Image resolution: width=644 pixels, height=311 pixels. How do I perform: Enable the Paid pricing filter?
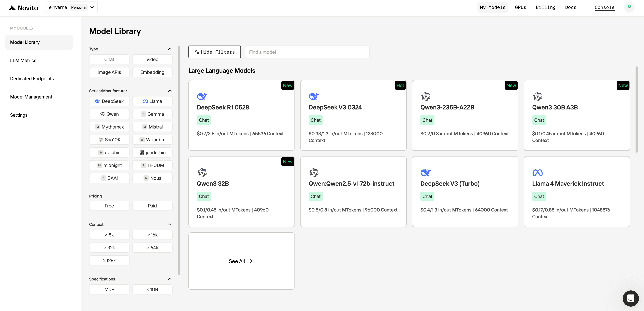pyautogui.click(x=152, y=206)
